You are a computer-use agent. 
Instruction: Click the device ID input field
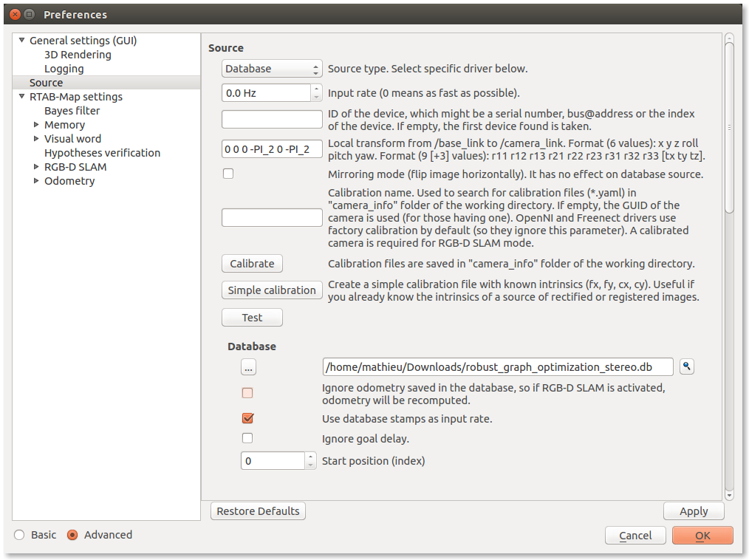click(272, 120)
